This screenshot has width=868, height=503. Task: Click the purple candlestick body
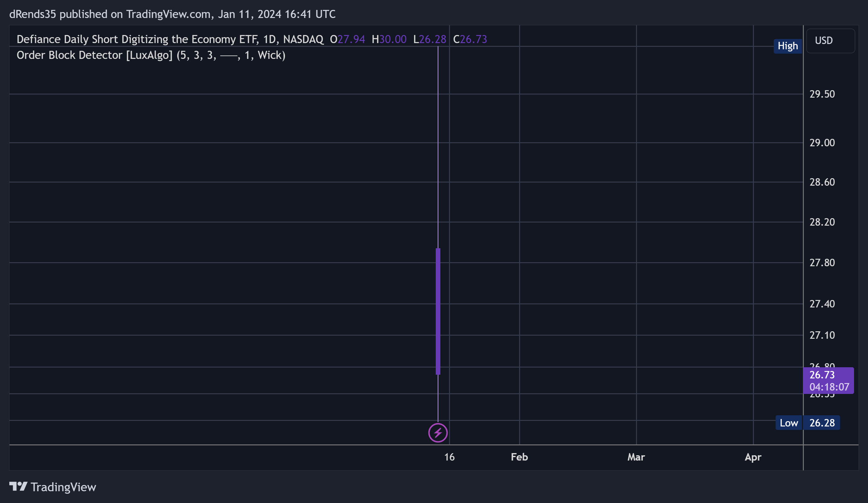point(438,311)
